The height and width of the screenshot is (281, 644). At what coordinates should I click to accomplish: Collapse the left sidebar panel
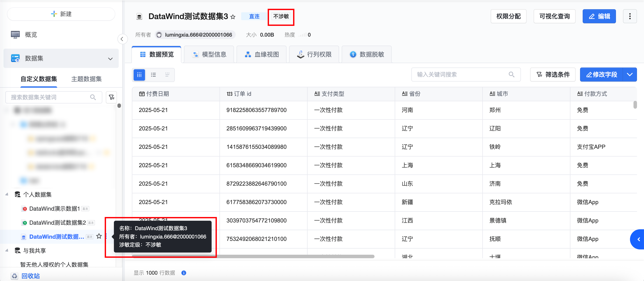coord(122,39)
